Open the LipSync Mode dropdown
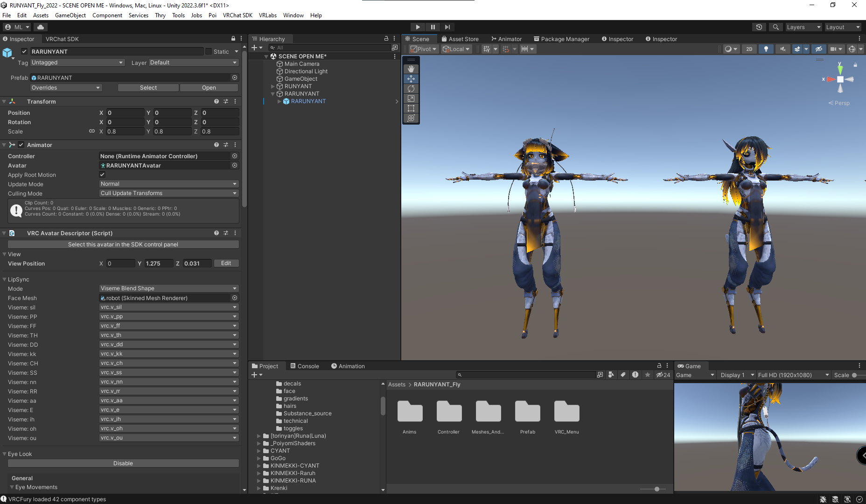The height and width of the screenshot is (504, 866). click(x=169, y=288)
